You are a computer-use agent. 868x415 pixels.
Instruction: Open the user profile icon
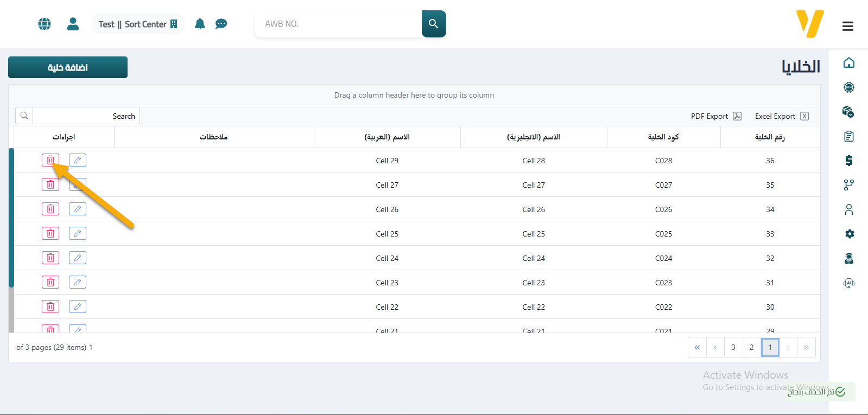(x=73, y=24)
